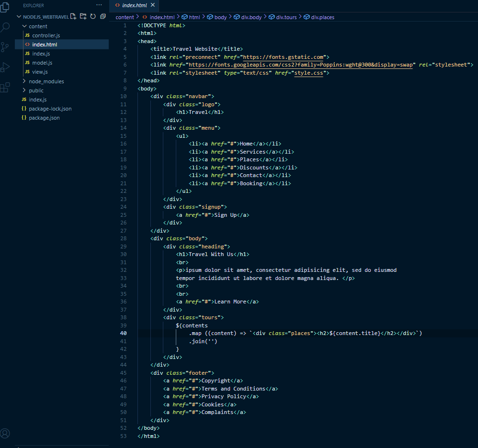Image resolution: width=478 pixels, height=448 pixels.
Task: Click the 'Copyright' anchor text
Action: 216,381
